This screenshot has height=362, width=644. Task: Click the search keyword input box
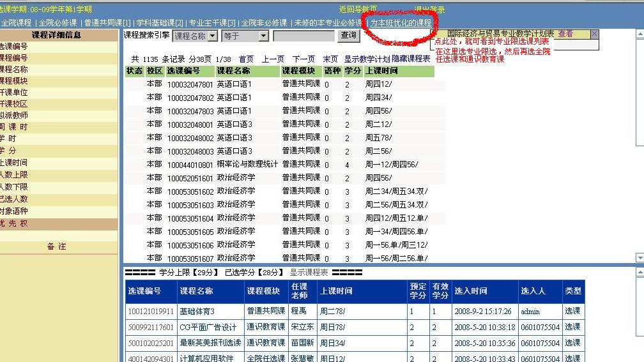point(303,36)
